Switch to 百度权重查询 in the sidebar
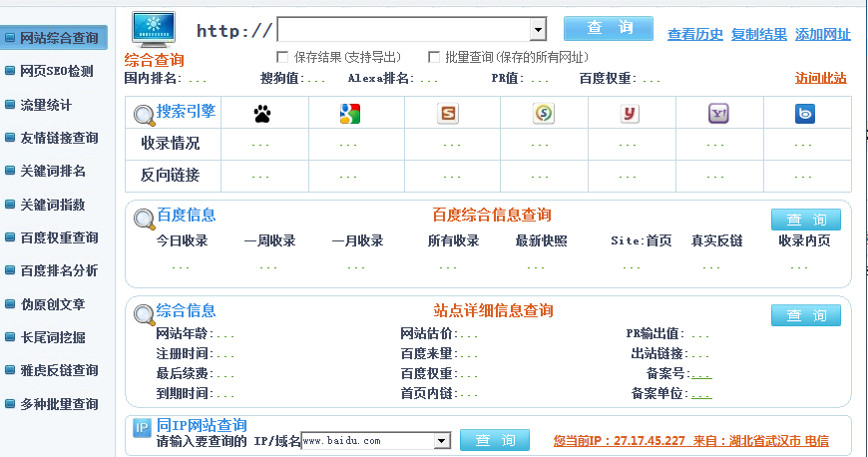Screen dimensions: 868x457 [59, 237]
